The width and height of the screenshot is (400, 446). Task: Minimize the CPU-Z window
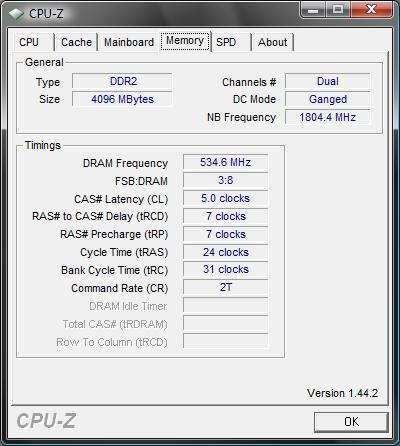[x=312, y=10]
